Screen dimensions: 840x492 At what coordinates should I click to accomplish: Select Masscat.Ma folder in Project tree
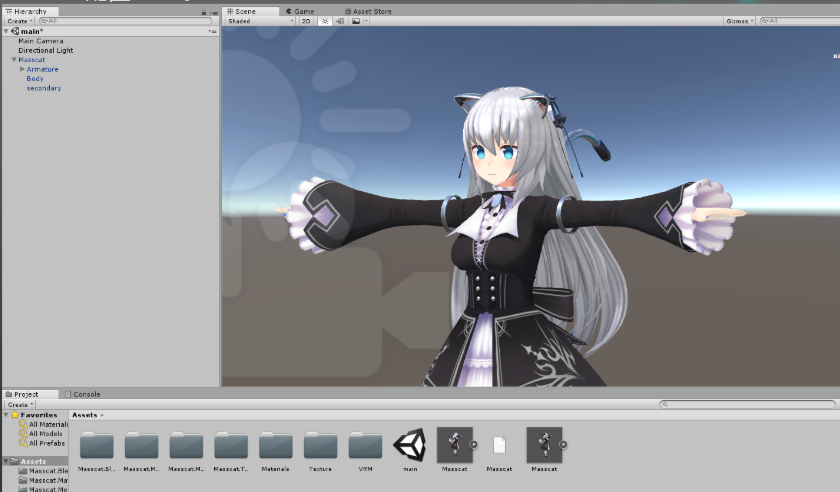click(43, 480)
